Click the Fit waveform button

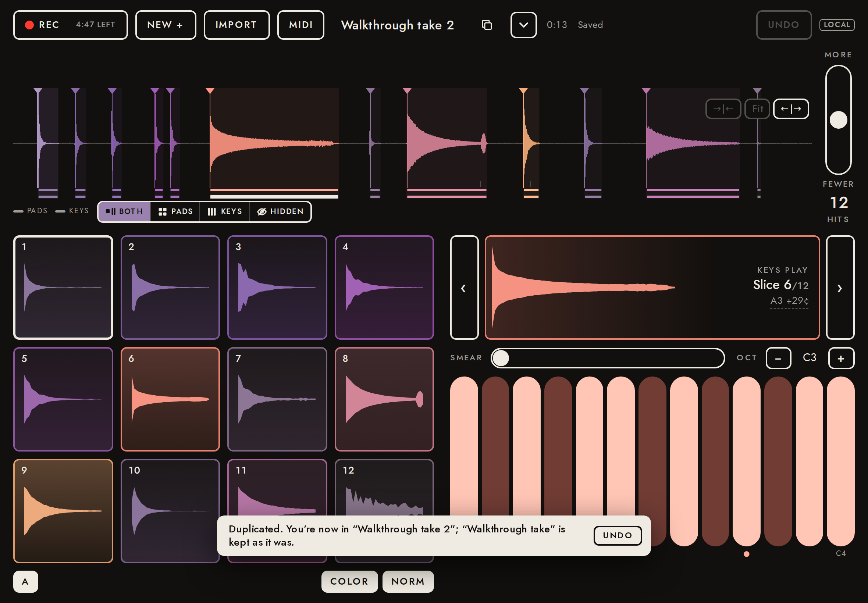click(x=757, y=109)
